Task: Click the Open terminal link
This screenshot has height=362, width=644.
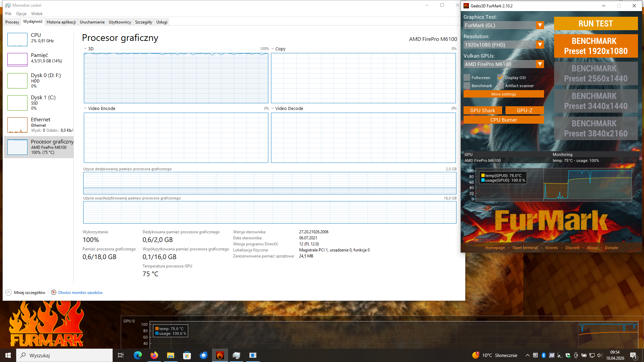Action: click(x=525, y=248)
